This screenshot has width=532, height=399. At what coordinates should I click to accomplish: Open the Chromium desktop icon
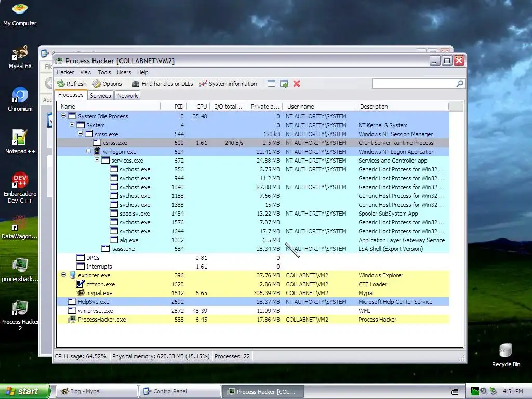tap(20, 99)
